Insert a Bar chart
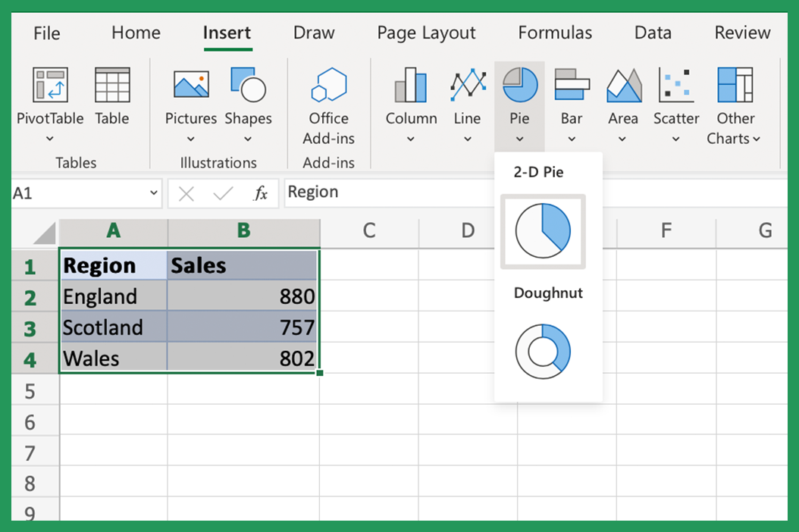 pyautogui.click(x=571, y=99)
